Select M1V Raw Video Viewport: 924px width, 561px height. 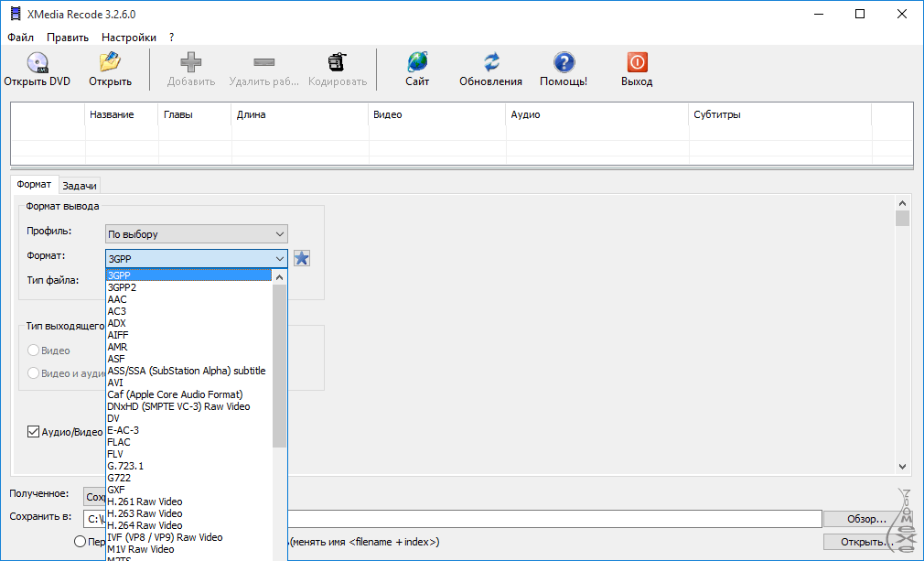point(188,549)
